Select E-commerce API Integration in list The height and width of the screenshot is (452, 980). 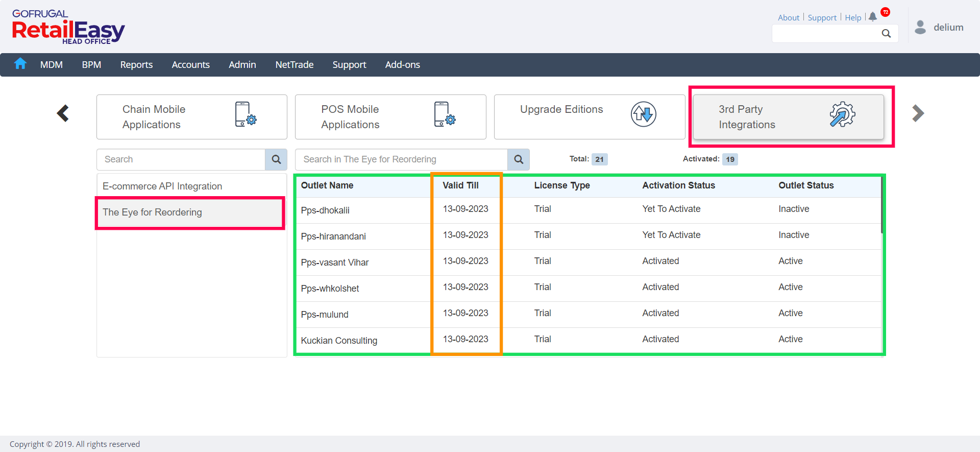click(x=191, y=186)
